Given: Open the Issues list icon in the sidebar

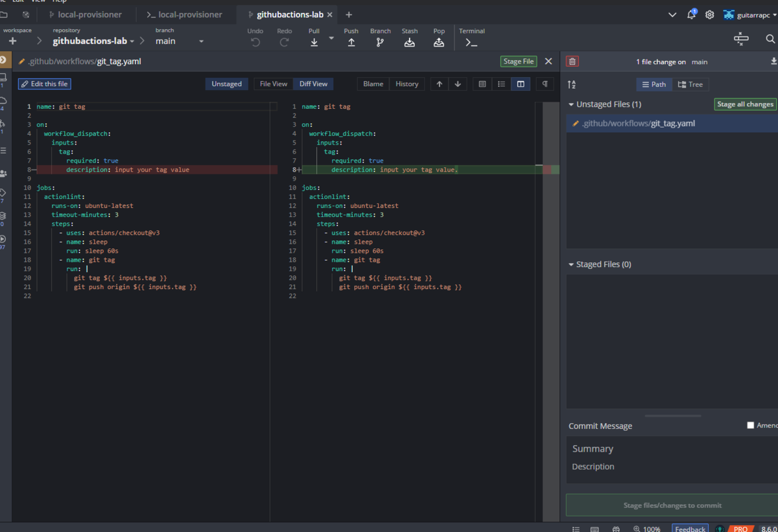Looking at the screenshot, I should click(x=3, y=150).
